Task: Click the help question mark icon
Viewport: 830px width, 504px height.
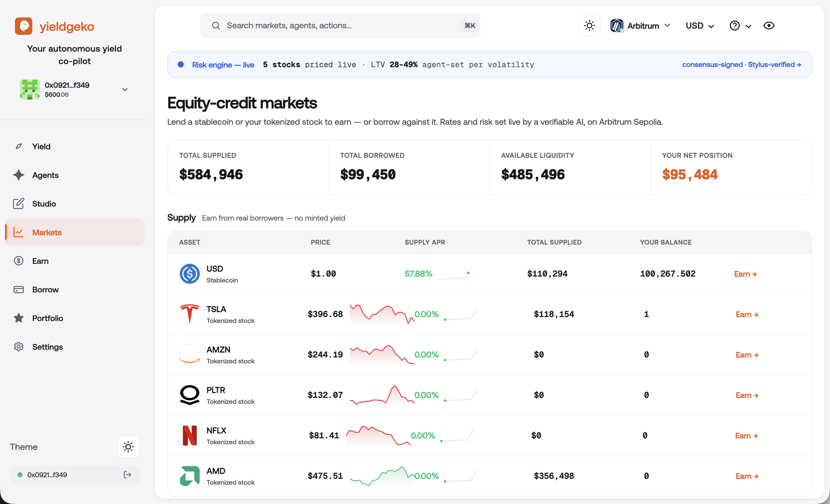Action: click(x=734, y=26)
